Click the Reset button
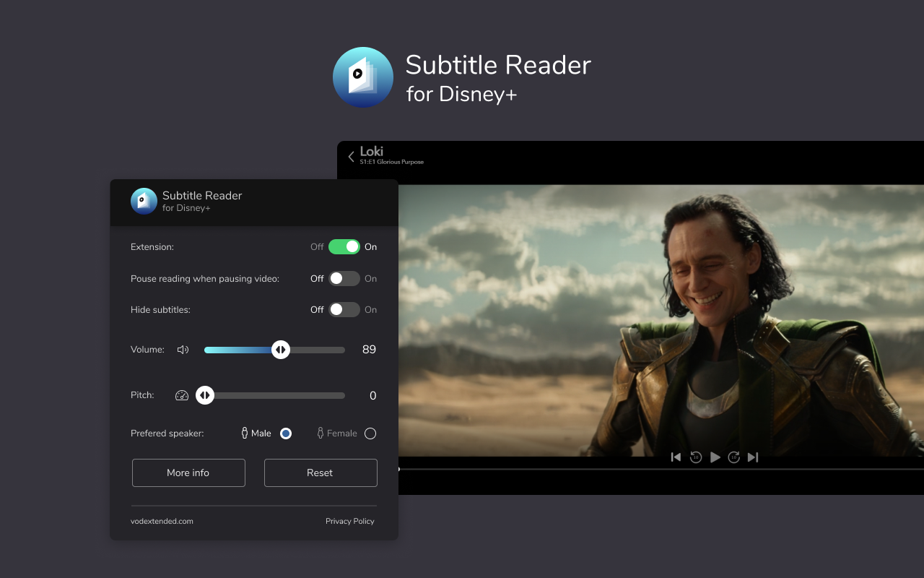 [x=321, y=473]
